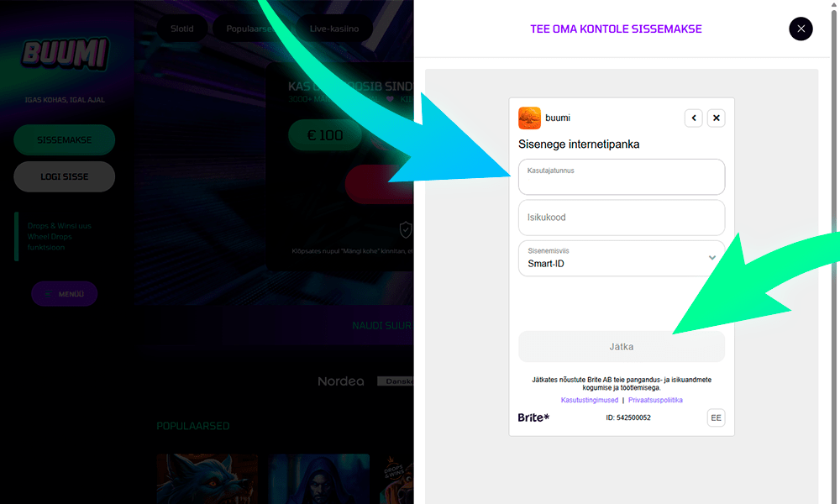Click the wolf game thumbnail under Populaarsed
This screenshot has height=504, width=840.
coord(207,479)
